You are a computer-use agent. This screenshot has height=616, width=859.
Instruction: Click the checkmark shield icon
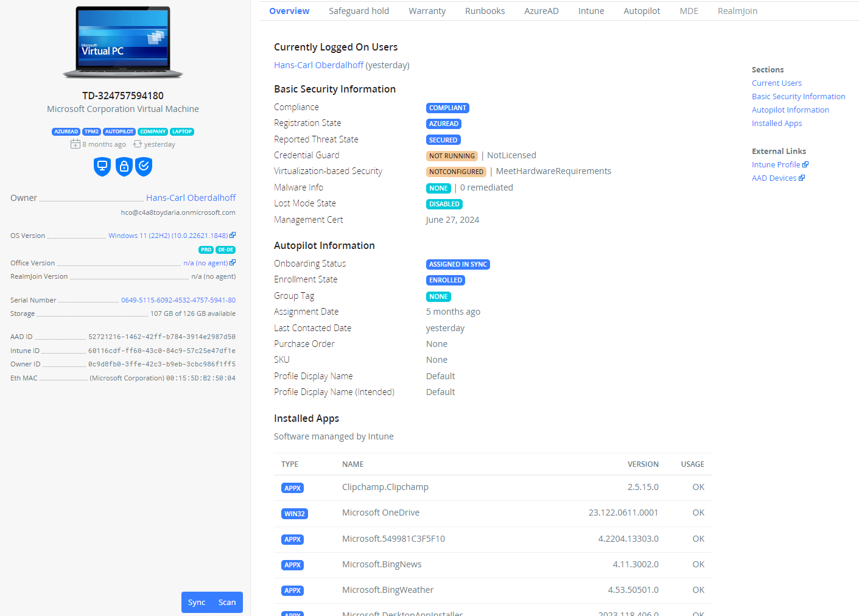(x=144, y=166)
